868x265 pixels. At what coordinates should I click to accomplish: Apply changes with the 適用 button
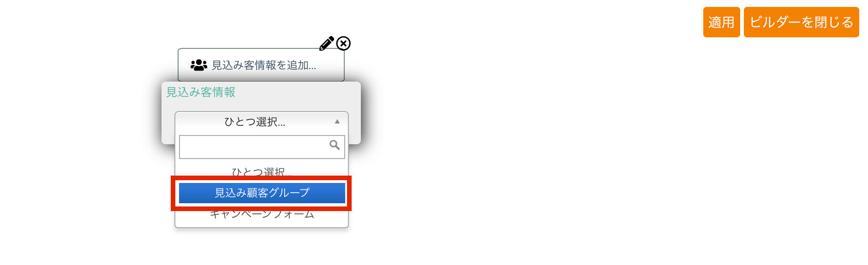pyautogui.click(x=721, y=22)
